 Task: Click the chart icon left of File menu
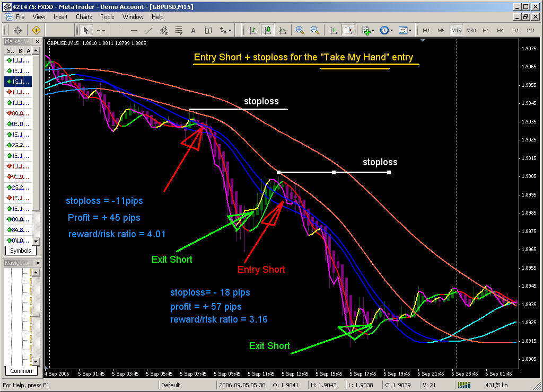click(8, 17)
